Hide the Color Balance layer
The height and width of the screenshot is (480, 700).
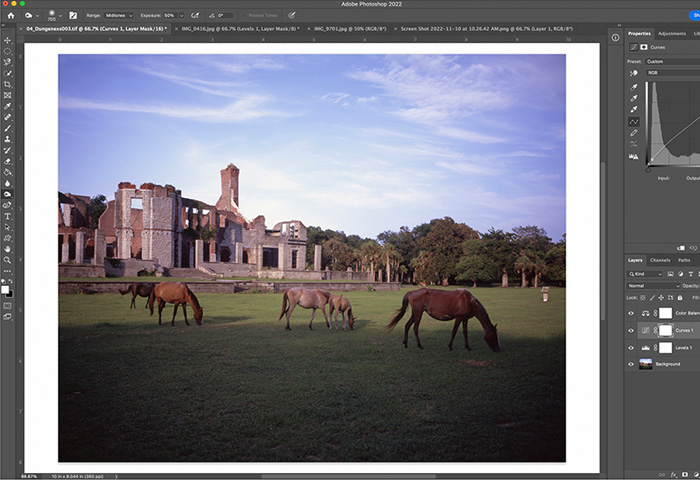point(631,313)
